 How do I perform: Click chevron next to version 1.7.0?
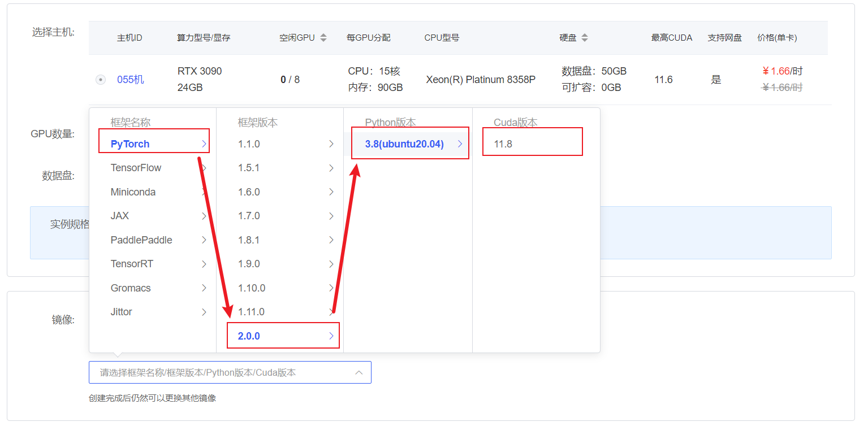point(331,216)
